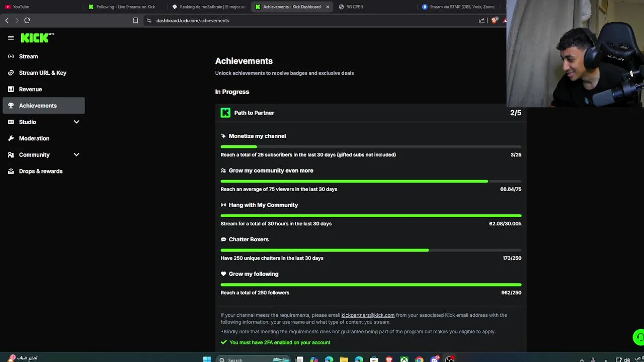
Task: Click the Chatter Boxers chat bubble icon
Action: [223, 239]
